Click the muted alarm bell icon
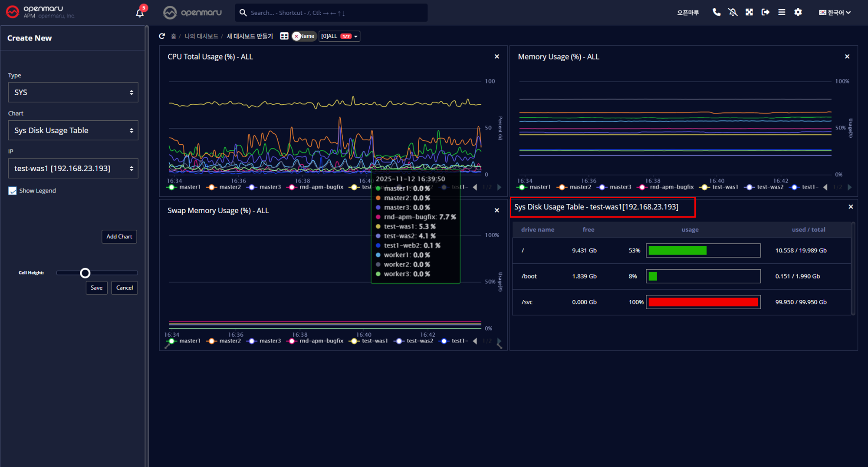 pos(733,12)
